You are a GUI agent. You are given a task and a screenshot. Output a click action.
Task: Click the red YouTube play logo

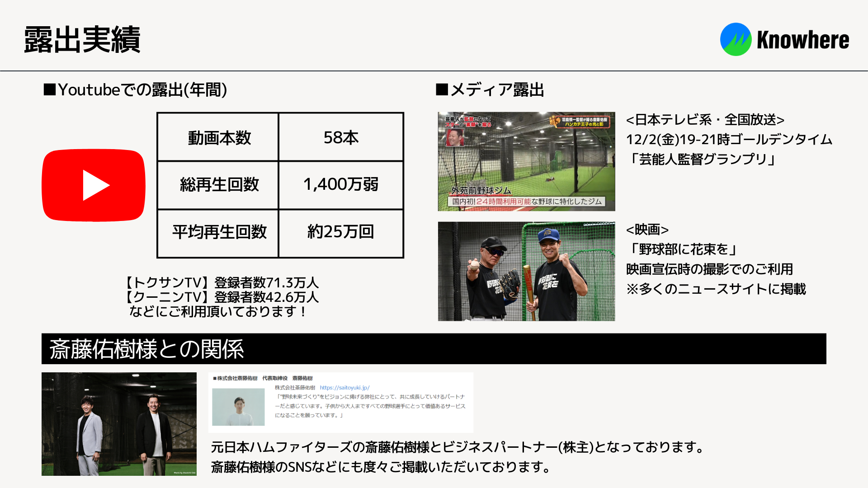[x=94, y=185]
